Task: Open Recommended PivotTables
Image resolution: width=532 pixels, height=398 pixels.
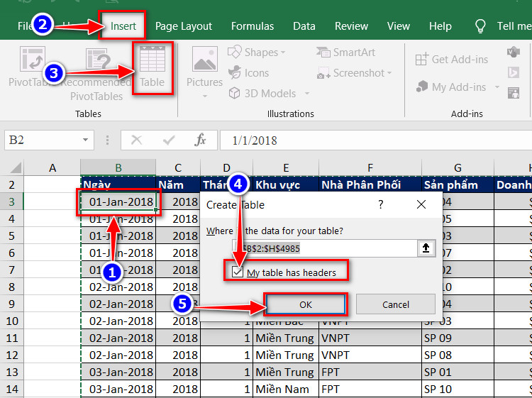Action: (97, 74)
